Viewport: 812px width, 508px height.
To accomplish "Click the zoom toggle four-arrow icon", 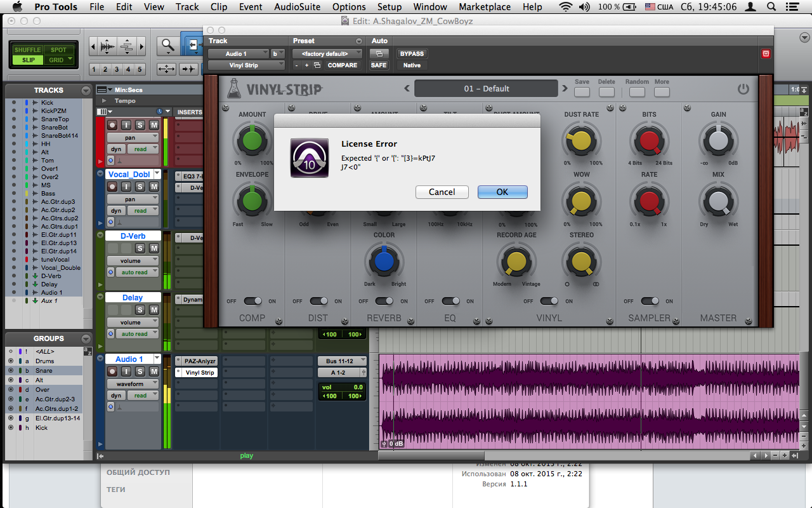I will click(x=167, y=69).
